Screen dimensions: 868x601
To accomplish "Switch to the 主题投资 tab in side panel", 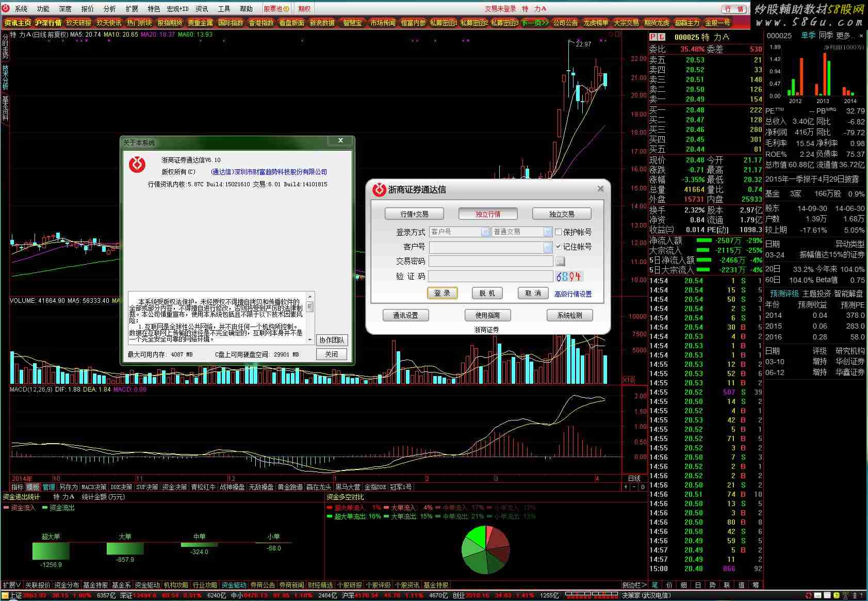I will click(816, 294).
